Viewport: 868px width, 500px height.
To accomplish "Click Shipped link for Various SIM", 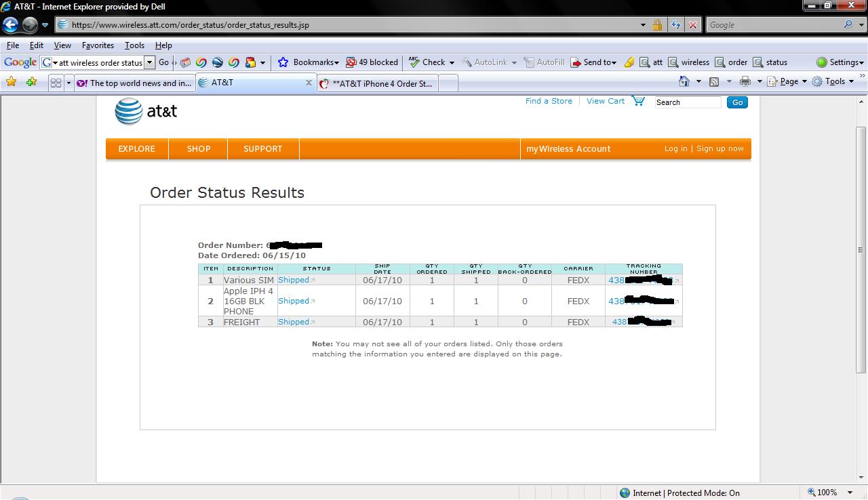I will click(294, 280).
